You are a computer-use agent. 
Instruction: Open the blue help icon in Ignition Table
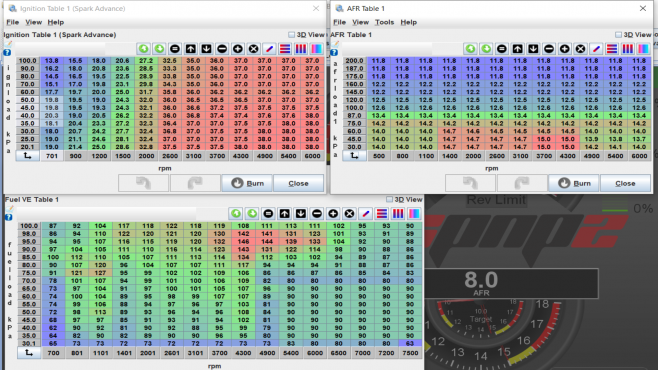click(7, 52)
